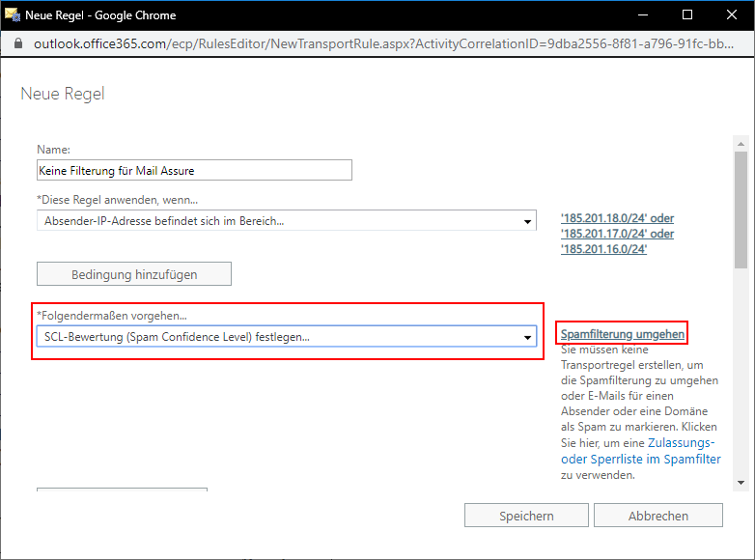Focus the Name field with 'Keine Filterung für Mail Assure'
Image resolution: width=755 pixels, height=560 pixels.
point(194,171)
